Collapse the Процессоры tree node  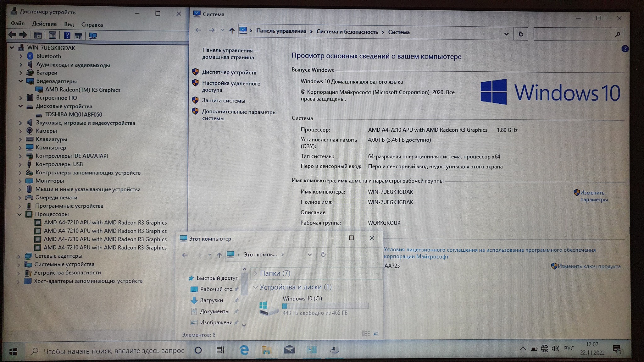(x=19, y=214)
